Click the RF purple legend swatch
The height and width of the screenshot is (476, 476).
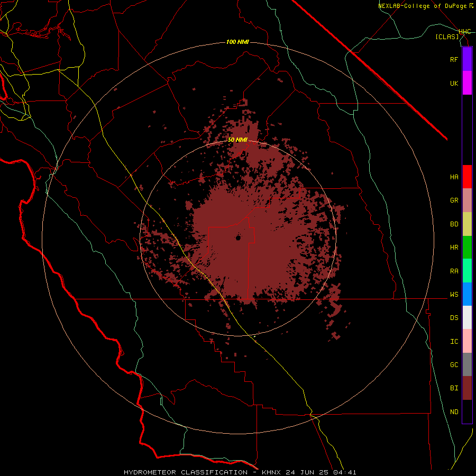coord(467,59)
